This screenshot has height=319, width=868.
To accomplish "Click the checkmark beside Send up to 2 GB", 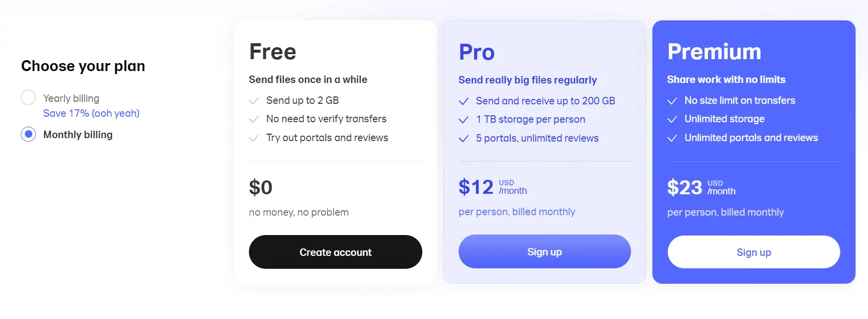I will (x=254, y=100).
